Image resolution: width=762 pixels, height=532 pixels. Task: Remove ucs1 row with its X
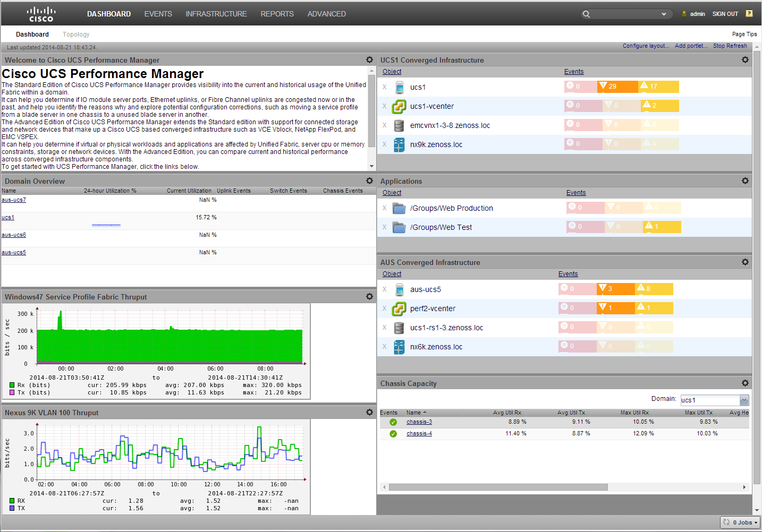[385, 87]
